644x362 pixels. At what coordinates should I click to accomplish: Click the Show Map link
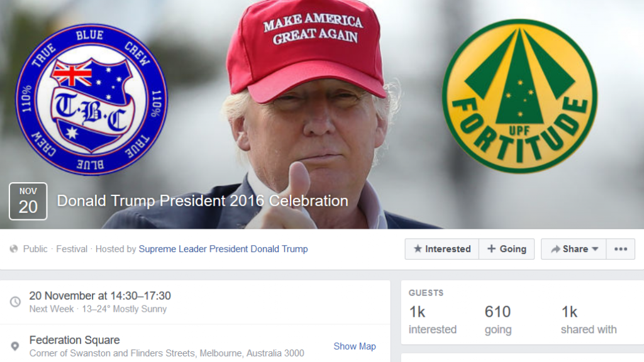point(355,346)
